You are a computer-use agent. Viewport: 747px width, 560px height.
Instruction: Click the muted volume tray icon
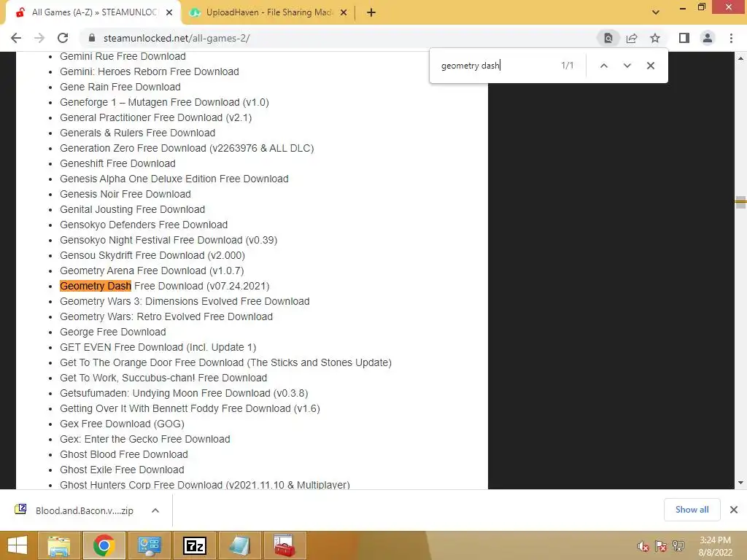[x=643, y=546]
